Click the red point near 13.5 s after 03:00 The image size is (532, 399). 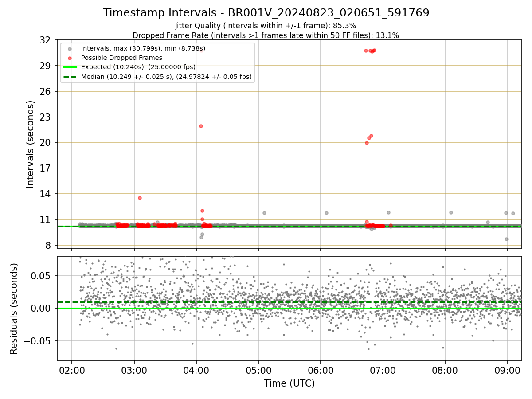tap(140, 198)
